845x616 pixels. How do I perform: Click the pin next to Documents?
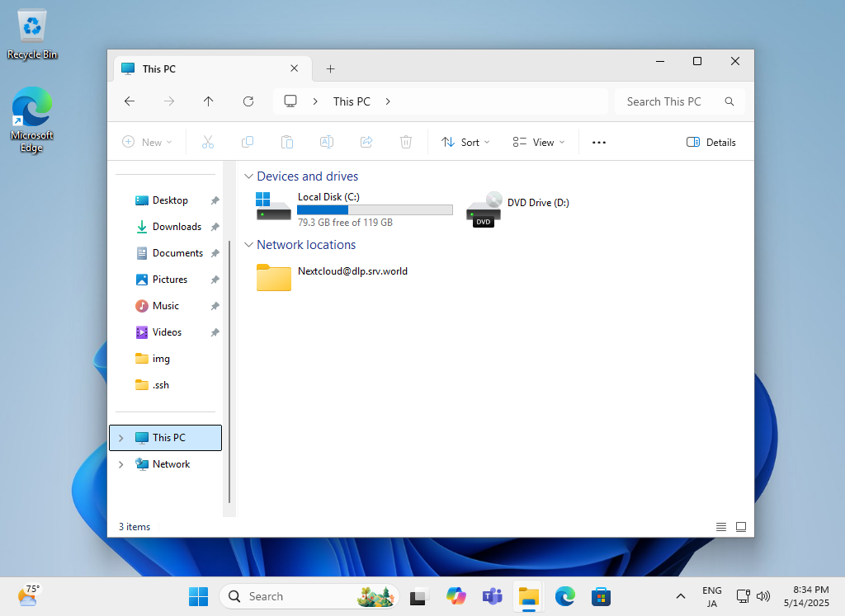(215, 253)
